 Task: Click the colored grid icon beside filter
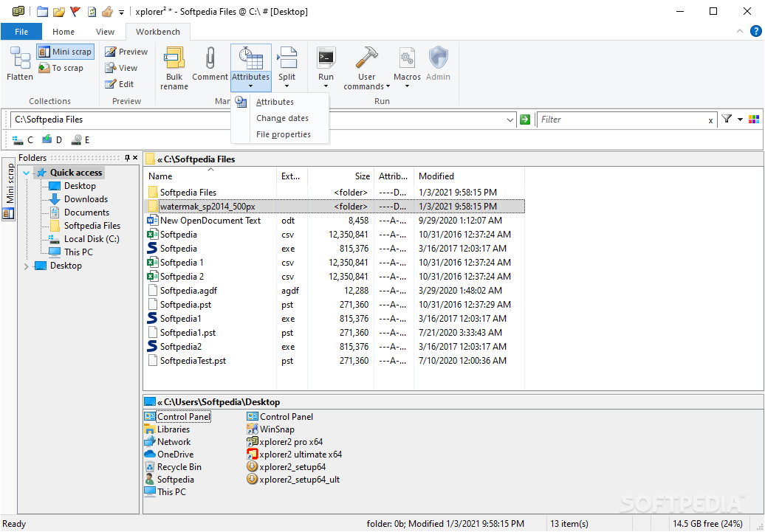(754, 119)
